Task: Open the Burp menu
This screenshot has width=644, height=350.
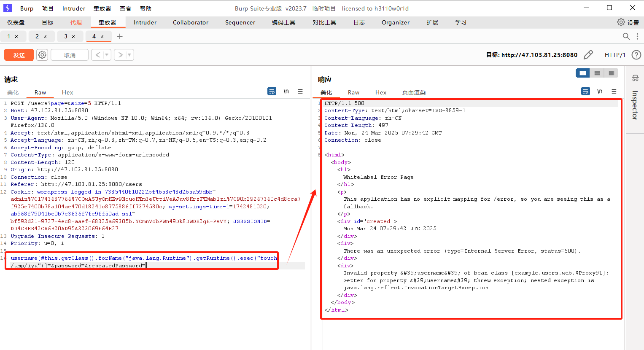Action: tap(27, 8)
